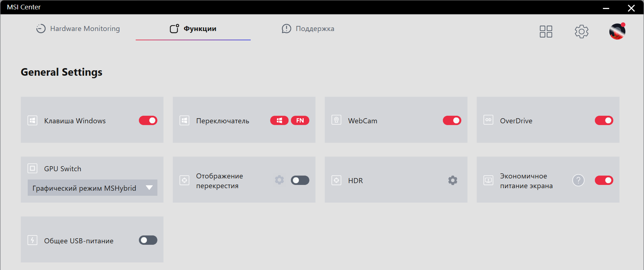Select the Windows key option in Переключатель

tap(279, 120)
